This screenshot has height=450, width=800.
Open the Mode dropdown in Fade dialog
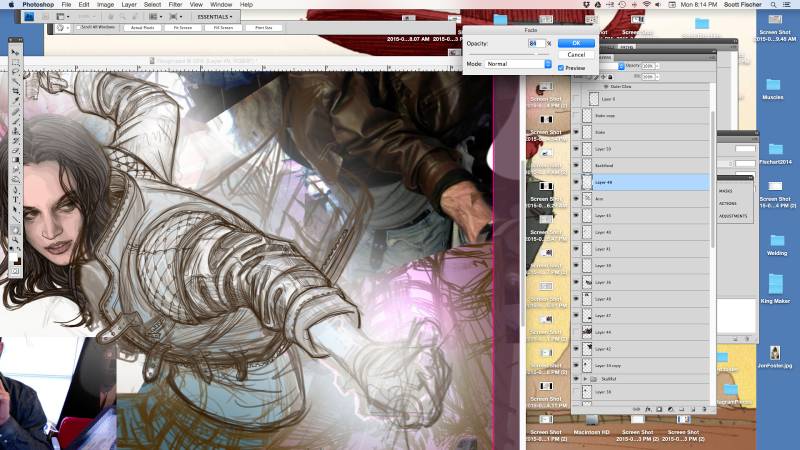coord(518,64)
